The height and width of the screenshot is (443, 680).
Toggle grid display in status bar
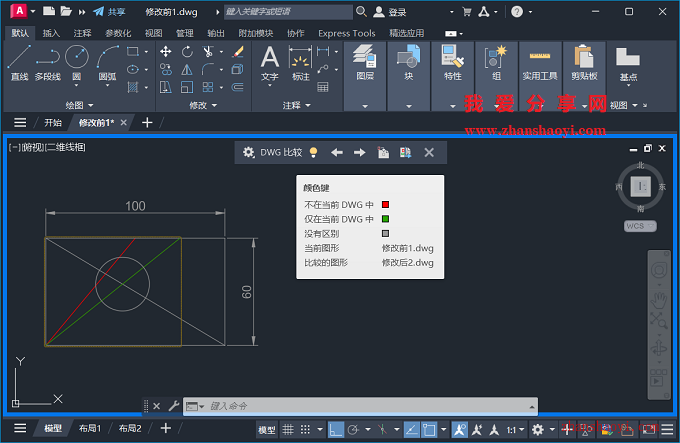pos(288,430)
